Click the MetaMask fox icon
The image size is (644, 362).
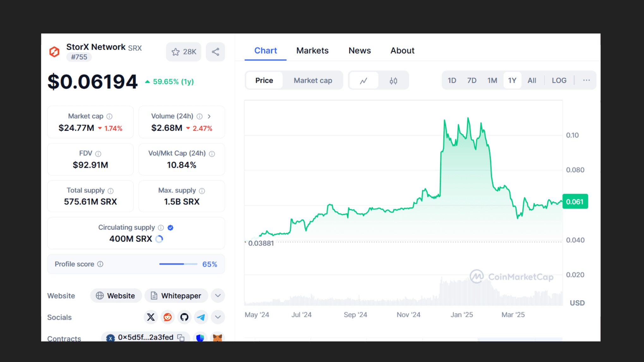coord(217,338)
